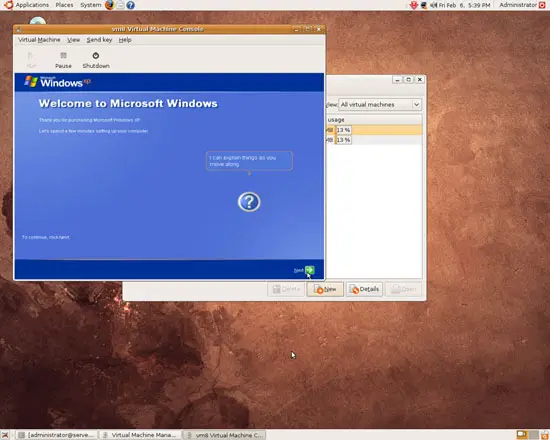Open the System menu on top panel
550x440 pixels.
tap(90, 5)
